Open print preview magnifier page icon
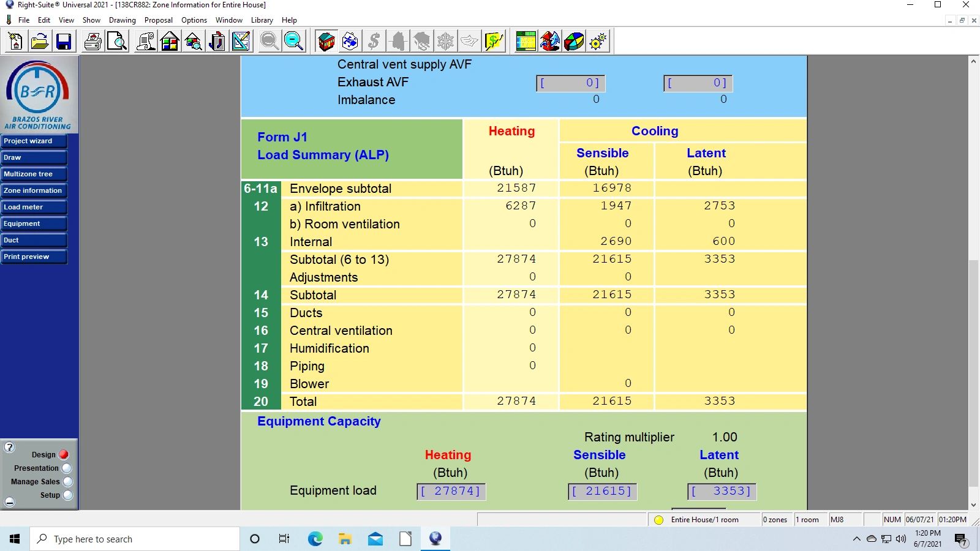 [x=117, y=42]
